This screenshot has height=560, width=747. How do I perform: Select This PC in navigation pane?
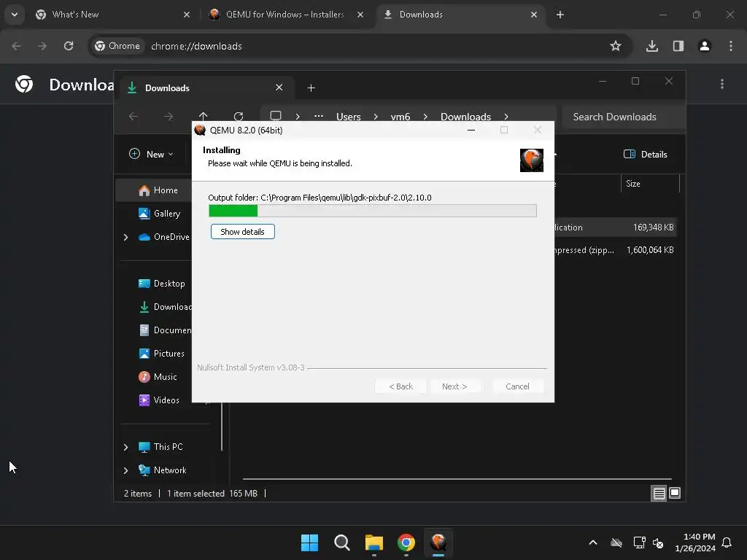(x=160, y=447)
